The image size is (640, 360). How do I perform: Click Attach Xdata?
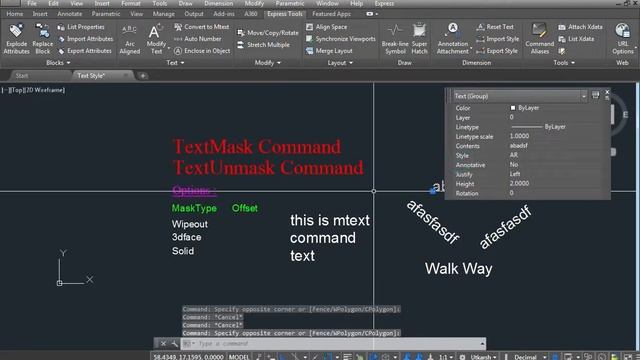pyautogui.click(x=580, y=27)
